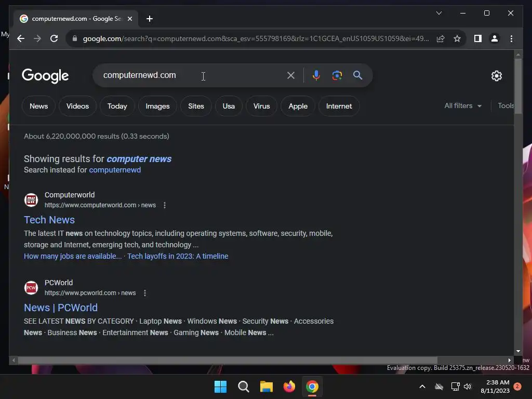Image resolution: width=532 pixels, height=399 pixels.
Task: Click the pcworld.com news URL
Action: (90, 293)
